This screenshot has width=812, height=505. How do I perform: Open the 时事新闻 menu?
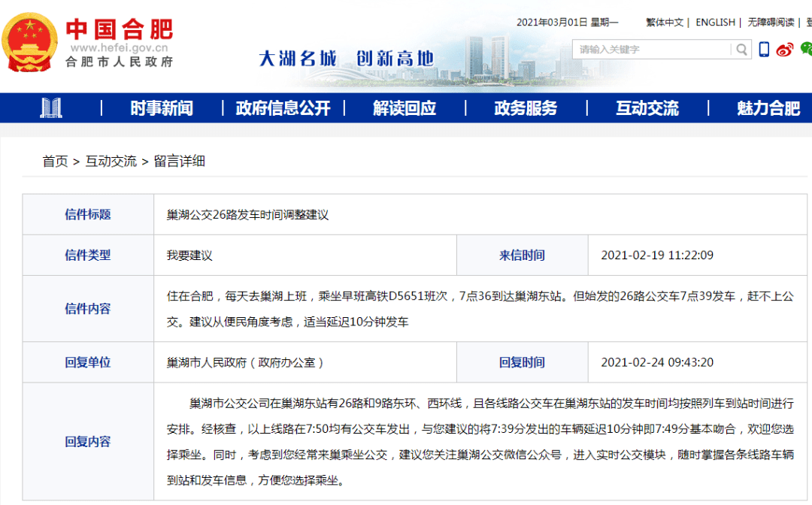pyautogui.click(x=162, y=108)
